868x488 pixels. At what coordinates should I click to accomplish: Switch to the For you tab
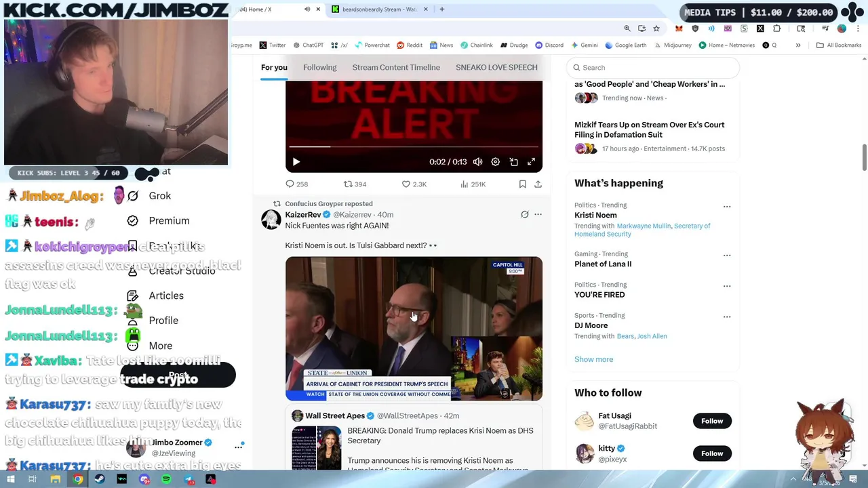274,67
